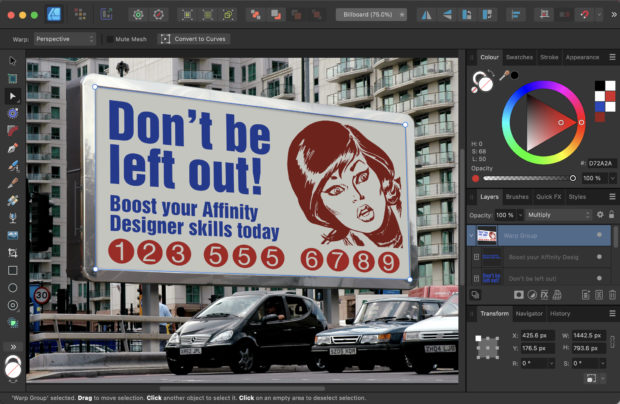Select the Fill tool
Image resolution: width=620 pixels, height=404 pixels.
13,200
